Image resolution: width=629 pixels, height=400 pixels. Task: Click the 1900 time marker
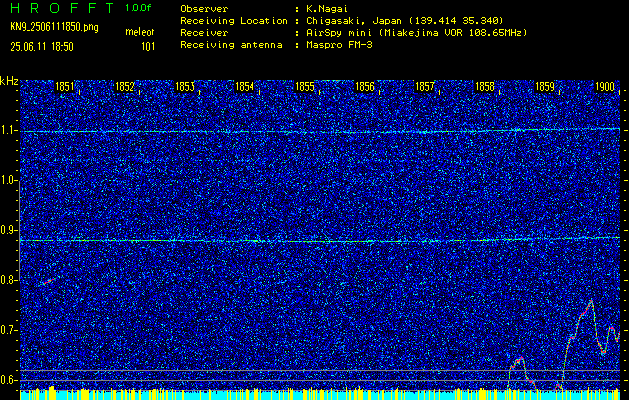pos(605,86)
